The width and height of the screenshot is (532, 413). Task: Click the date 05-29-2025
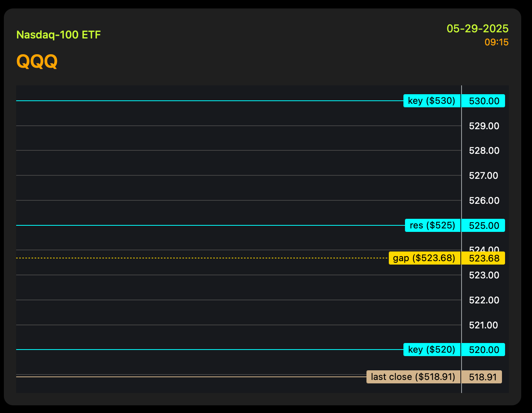[x=477, y=29]
